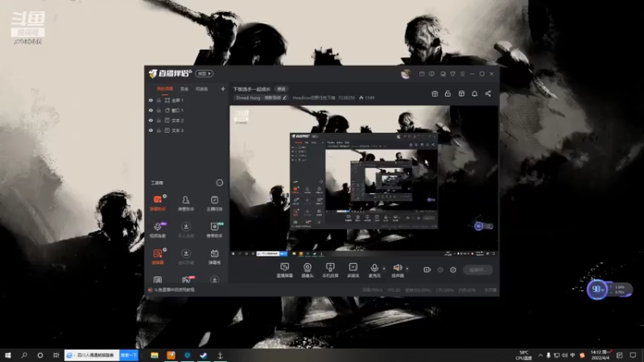
Task: Download the greyed tool in third toolbox row
Action: click(186, 257)
